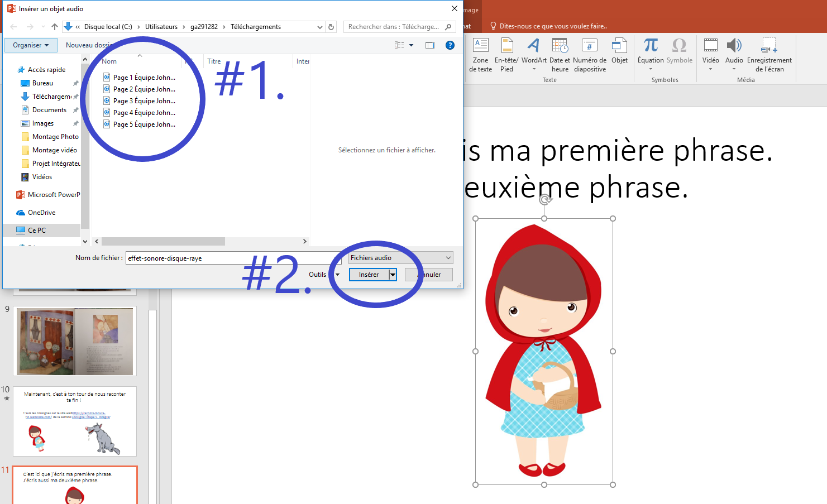Image resolution: width=827 pixels, height=504 pixels.
Task: Click Annuler button
Action: click(x=429, y=275)
